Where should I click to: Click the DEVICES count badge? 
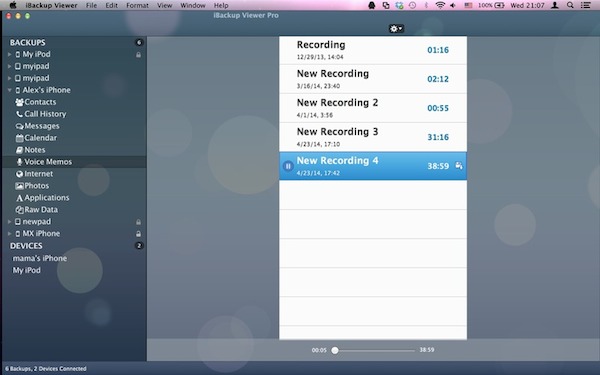tap(139, 246)
